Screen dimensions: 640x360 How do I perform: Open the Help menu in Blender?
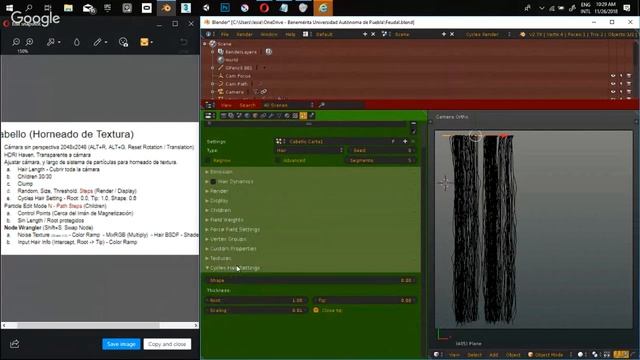click(x=290, y=34)
